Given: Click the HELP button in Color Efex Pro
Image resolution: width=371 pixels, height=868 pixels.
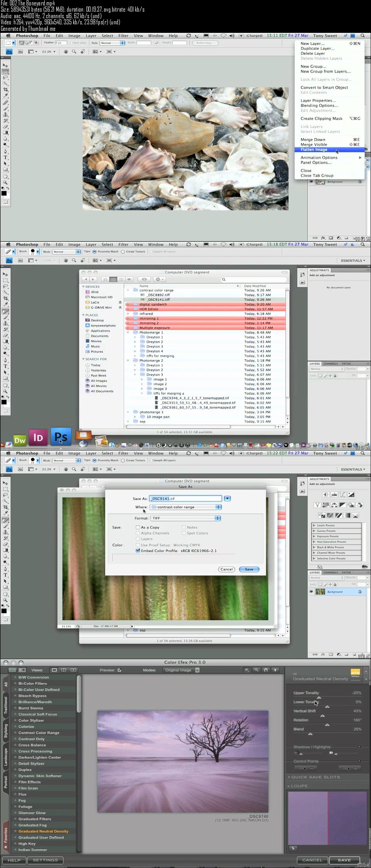Looking at the screenshot, I should (14, 860).
